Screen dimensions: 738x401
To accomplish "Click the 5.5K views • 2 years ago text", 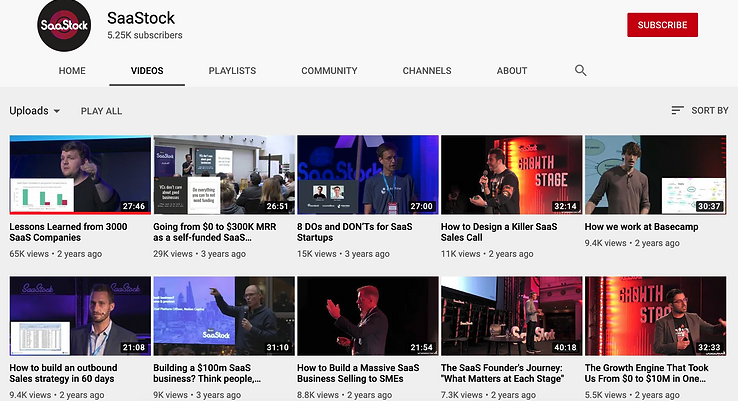I will tap(632, 395).
